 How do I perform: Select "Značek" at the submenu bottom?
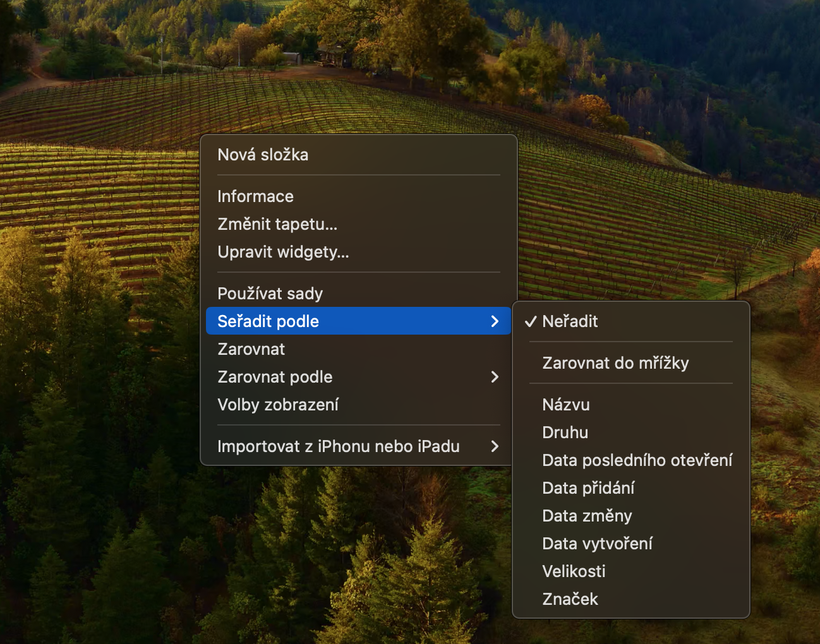point(570,599)
